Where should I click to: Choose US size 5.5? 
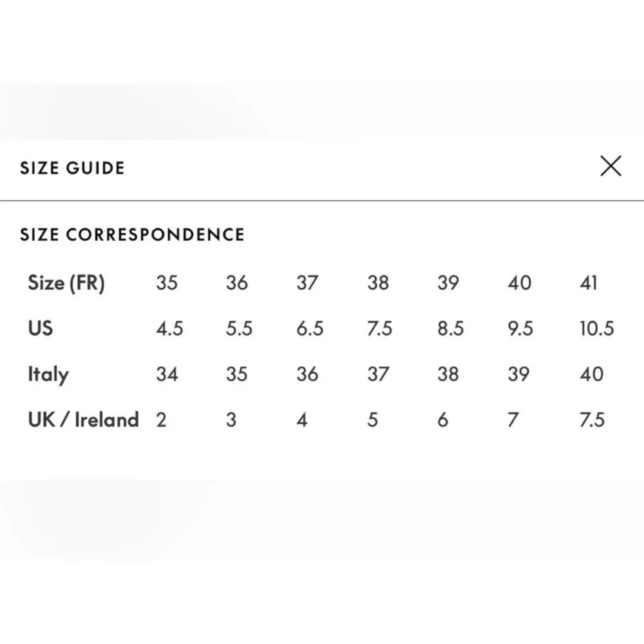tap(239, 328)
